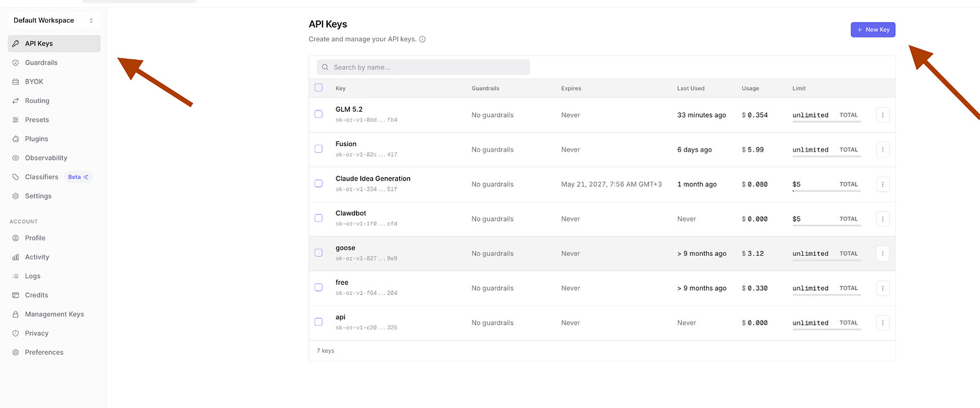Screen dimensions: 980x408
Task: Click the info icon beside API keys description
Action: (422, 39)
